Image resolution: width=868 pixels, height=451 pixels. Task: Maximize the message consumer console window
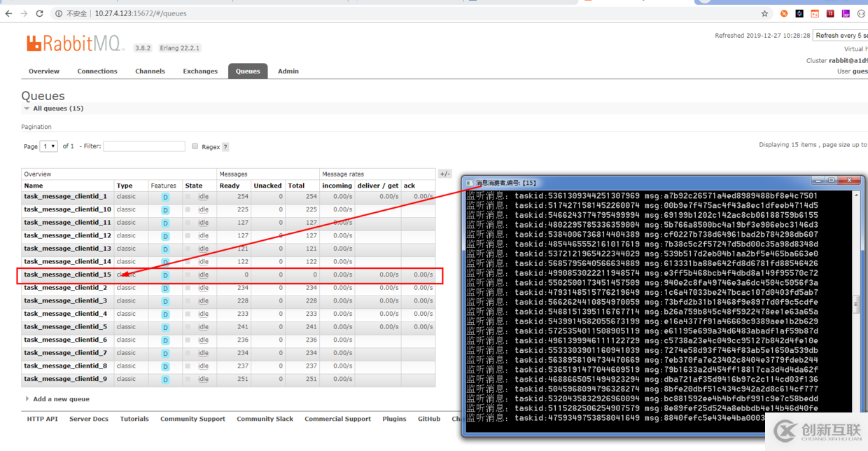tap(831, 181)
